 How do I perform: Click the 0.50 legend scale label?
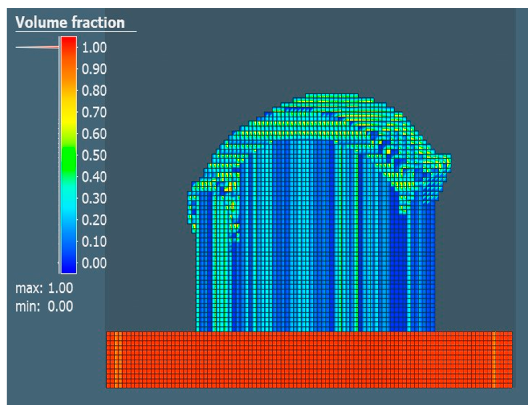tap(94, 156)
